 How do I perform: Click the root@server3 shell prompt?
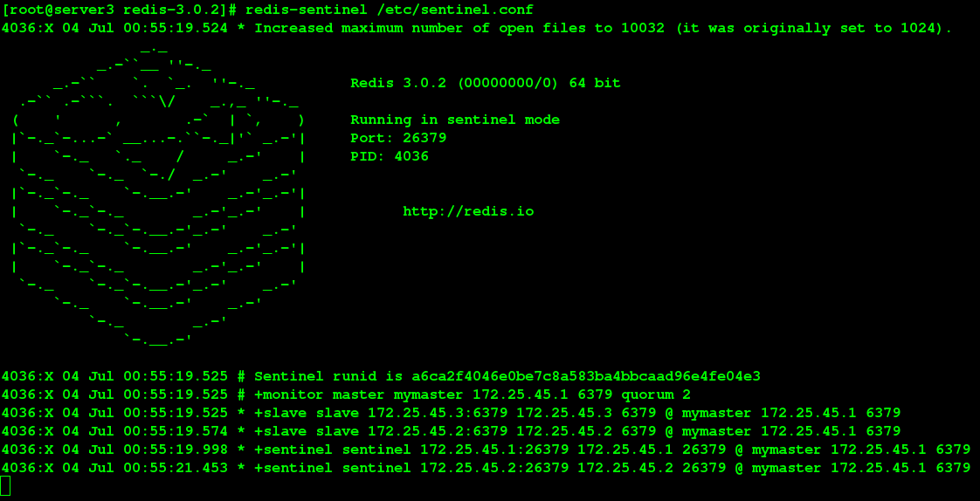pos(121,10)
